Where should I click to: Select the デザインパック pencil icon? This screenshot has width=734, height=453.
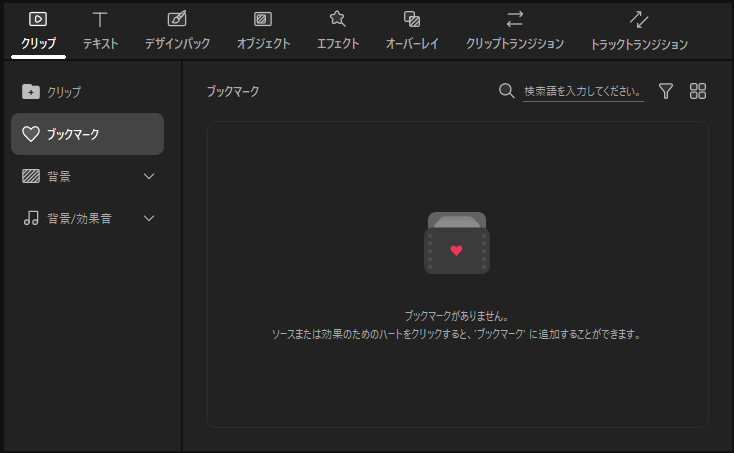point(177,19)
